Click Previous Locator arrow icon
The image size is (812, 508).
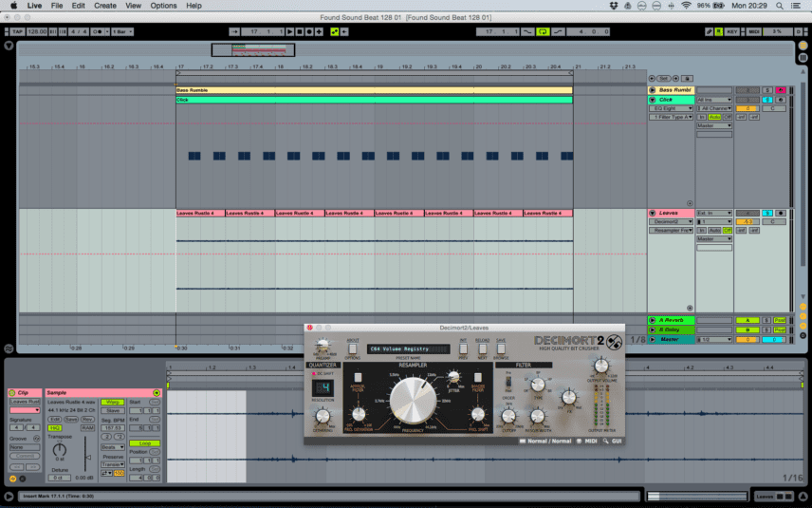click(x=652, y=78)
